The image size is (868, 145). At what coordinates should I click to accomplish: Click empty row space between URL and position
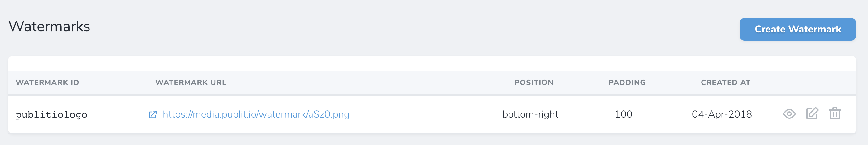point(425,114)
